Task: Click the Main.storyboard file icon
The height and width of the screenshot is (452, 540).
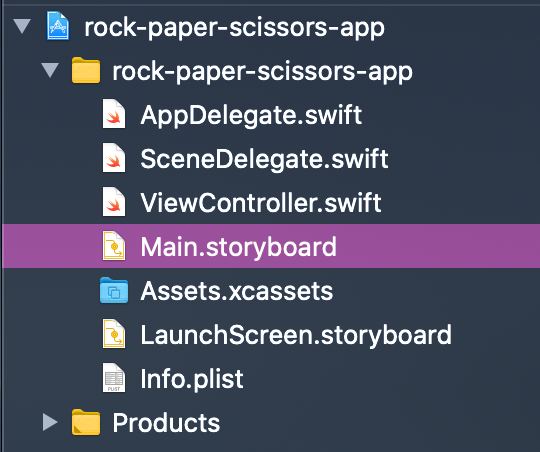Action: pos(114,246)
